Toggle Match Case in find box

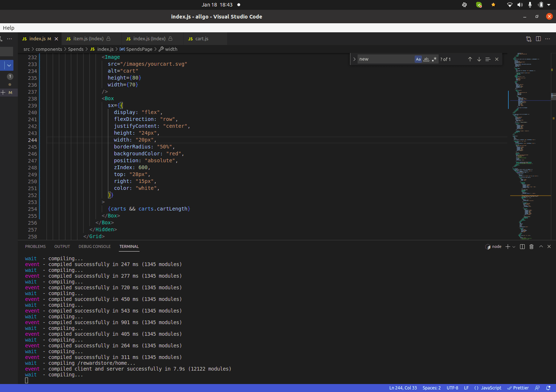tap(418, 59)
